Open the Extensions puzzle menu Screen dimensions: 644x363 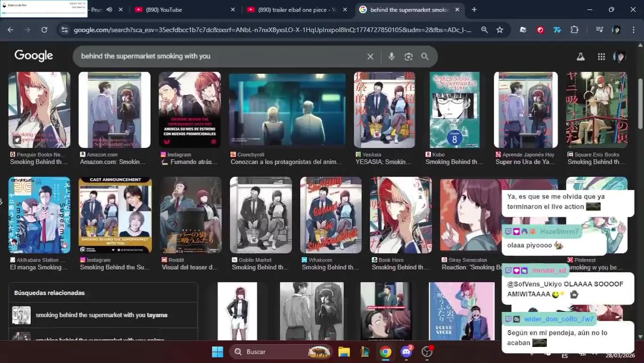click(574, 30)
